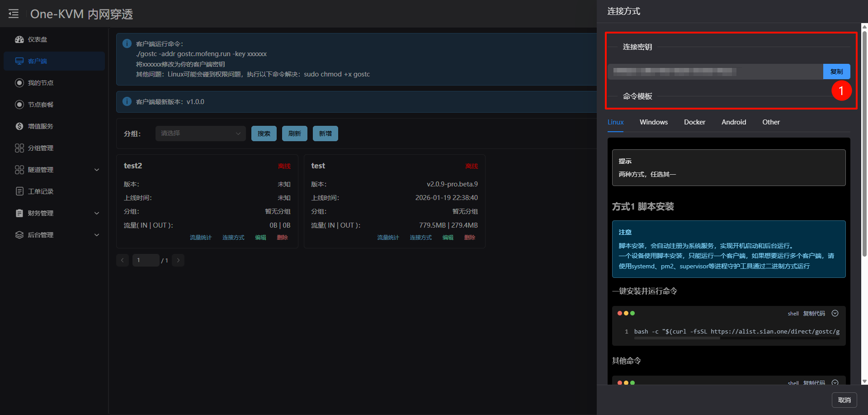Screen dimensions: 868x415
Task: Click the horizontal scrollbar under bash command
Action: [677, 338]
